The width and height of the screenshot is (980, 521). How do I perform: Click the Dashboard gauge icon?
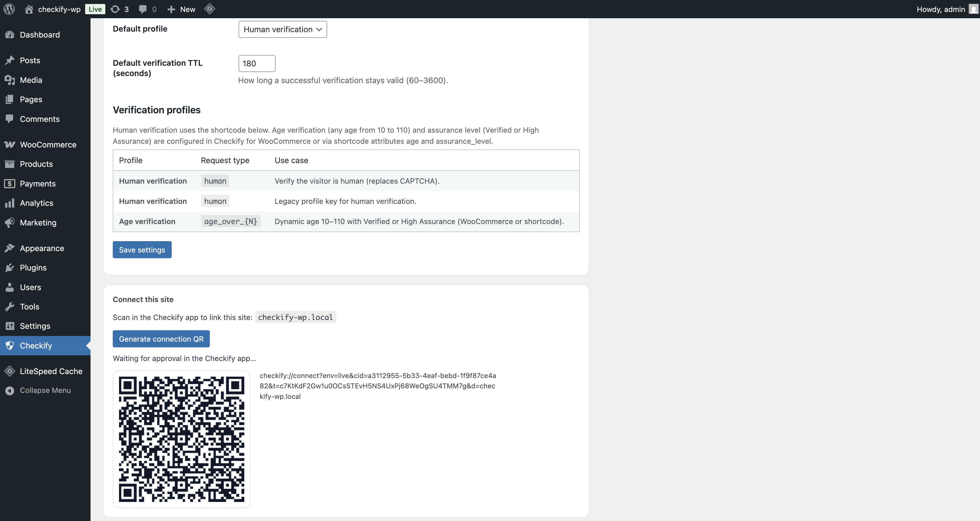[x=10, y=35]
